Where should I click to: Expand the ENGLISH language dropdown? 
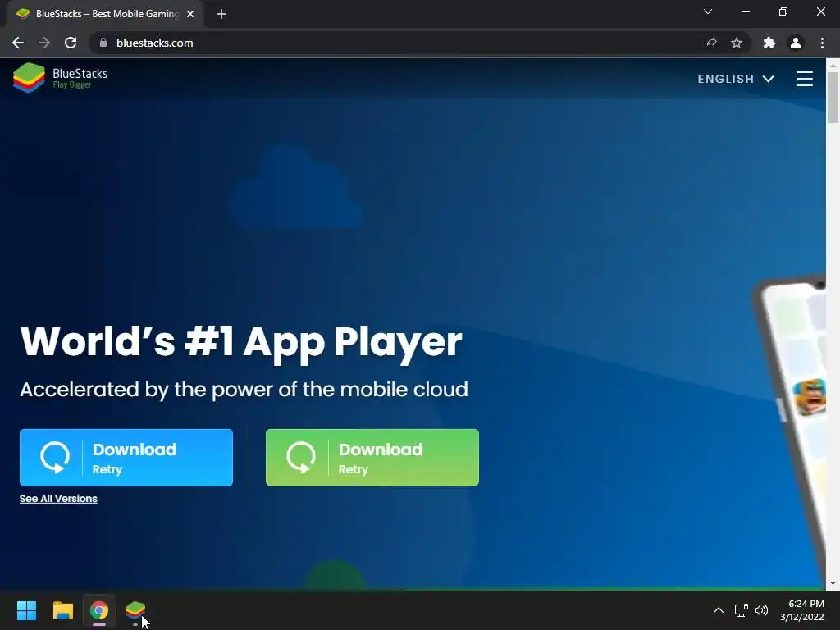click(736, 79)
